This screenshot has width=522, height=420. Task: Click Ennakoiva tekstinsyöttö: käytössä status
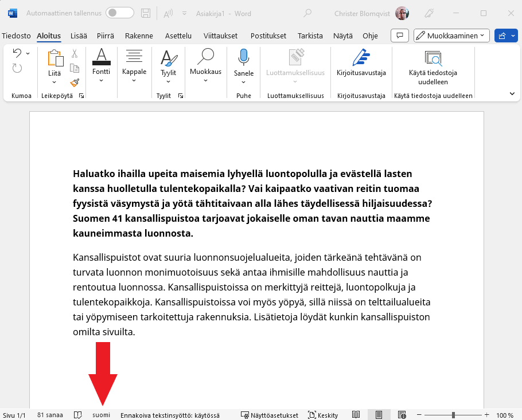point(170,415)
